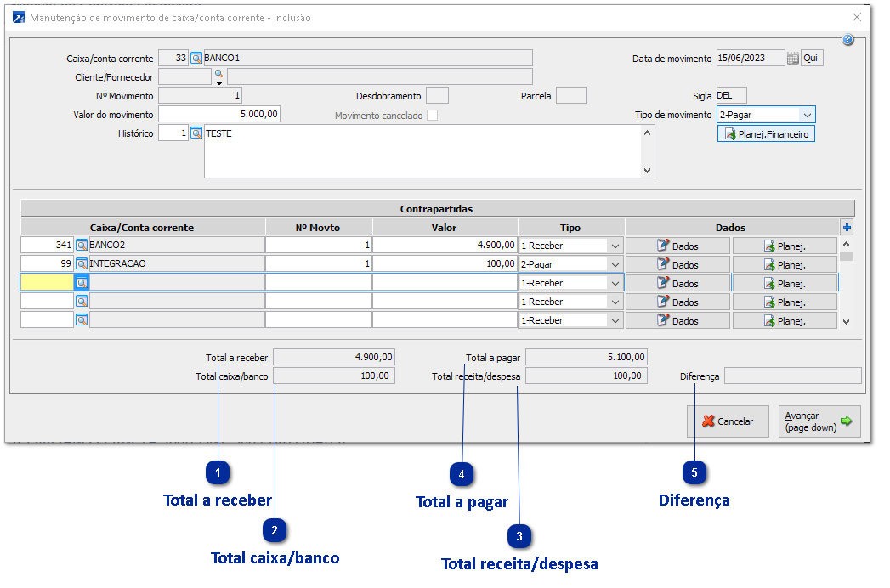Open Tipo dropdown for INTEGRACAO row

pos(615,264)
